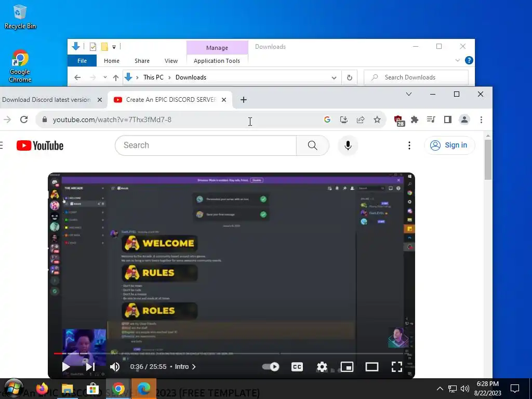This screenshot has width=532, height=399.
Task: Click the install app icon in the address bar
Action: click(x=344, y=119)
